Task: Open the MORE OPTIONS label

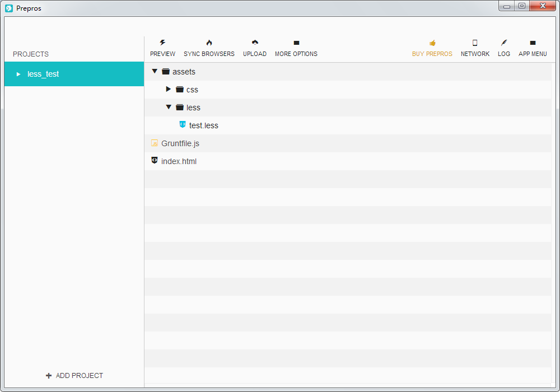Action: [296, 54]
